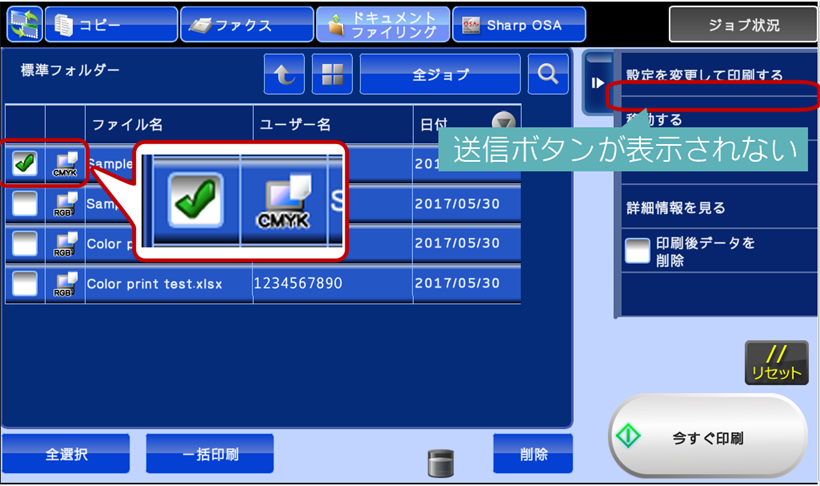820x486 pixels.
Task: Sort by date using the 日付 arrow
Action: tap(505, 124)
